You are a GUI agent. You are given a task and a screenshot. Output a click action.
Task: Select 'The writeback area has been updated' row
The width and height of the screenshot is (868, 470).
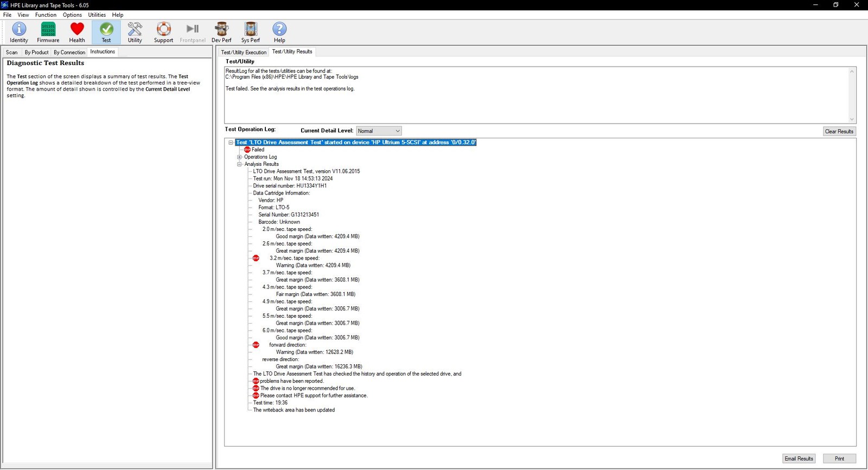coord(294,410)
